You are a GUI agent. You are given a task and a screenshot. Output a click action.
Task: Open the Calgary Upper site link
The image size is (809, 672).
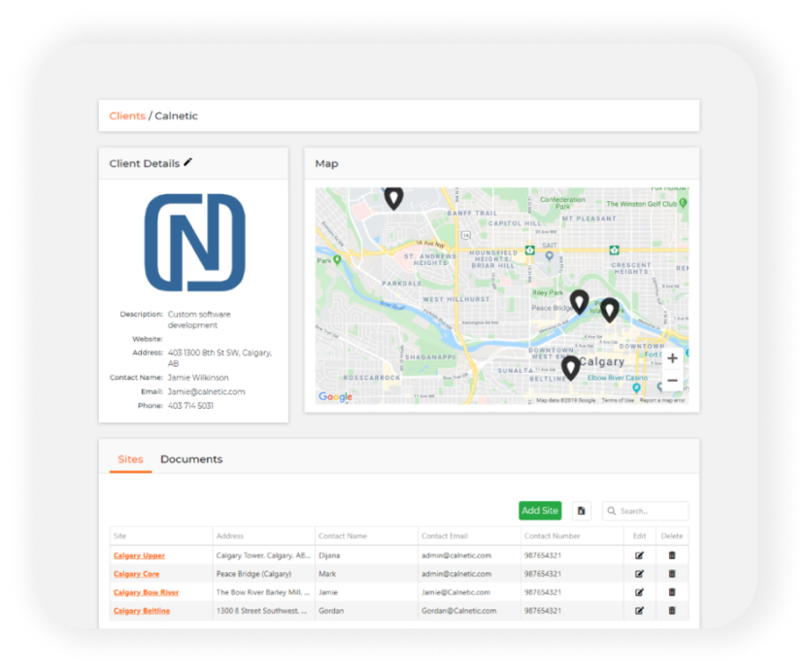[x=139, y=555]
